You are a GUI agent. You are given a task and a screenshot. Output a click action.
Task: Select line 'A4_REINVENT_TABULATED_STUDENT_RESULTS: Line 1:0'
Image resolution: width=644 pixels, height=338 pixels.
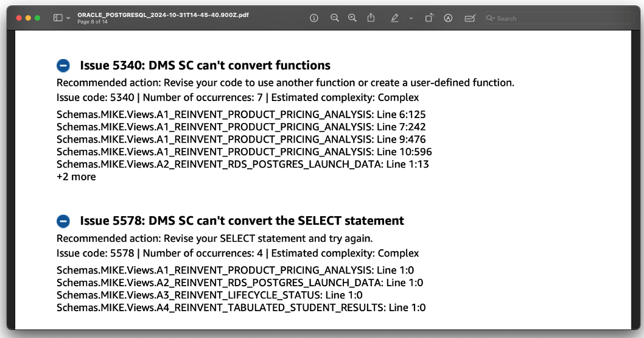pyautogui.click(x=241, y=308)
